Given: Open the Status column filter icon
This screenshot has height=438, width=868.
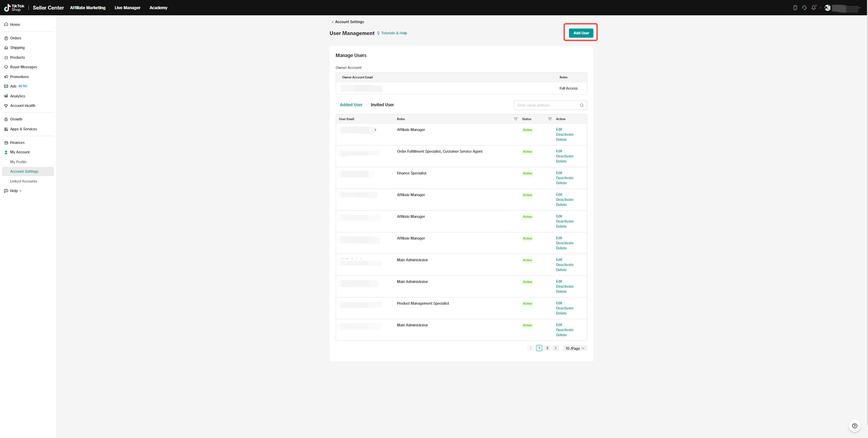Looking at the screenshot, I should coord(550,119).
